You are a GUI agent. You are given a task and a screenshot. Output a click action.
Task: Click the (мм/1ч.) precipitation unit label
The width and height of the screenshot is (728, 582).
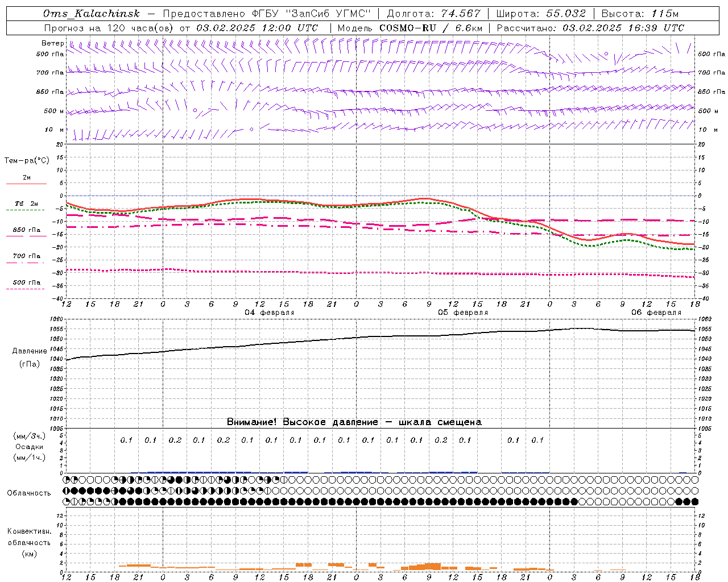pyautogui.click(x=30, y=458)
